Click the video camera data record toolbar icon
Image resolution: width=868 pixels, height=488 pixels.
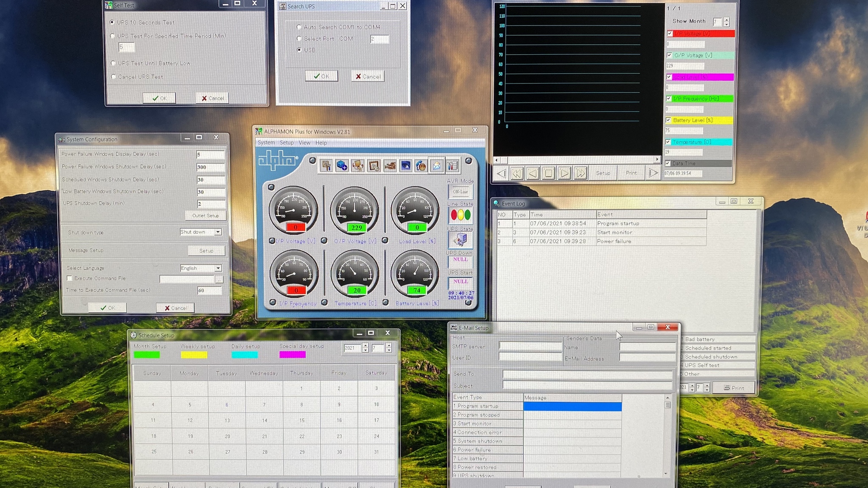tap(389, 166)
